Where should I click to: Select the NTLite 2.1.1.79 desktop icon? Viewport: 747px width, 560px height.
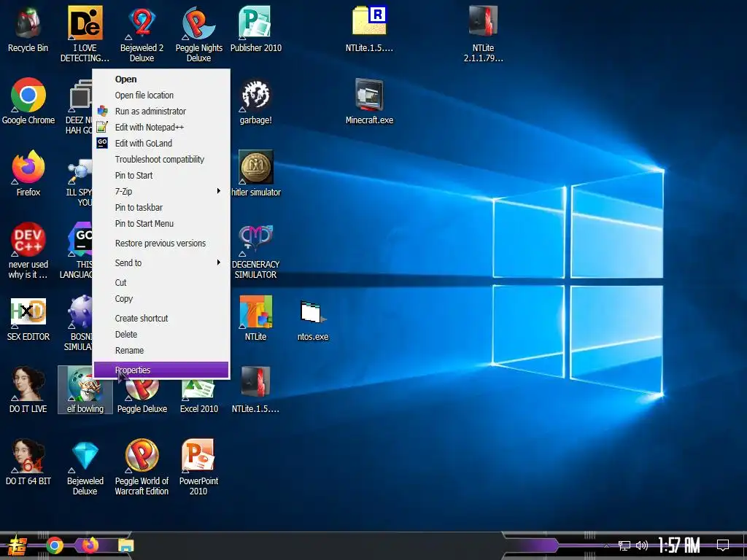click(483, 34)
